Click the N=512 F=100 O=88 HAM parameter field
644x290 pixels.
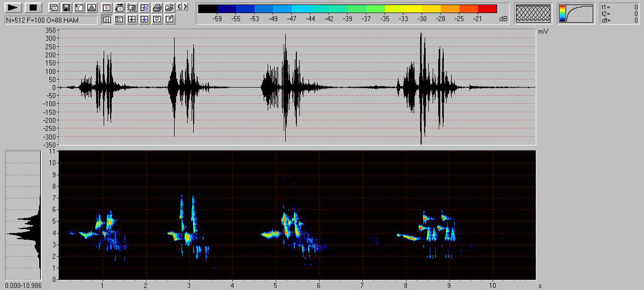[51, 20]
